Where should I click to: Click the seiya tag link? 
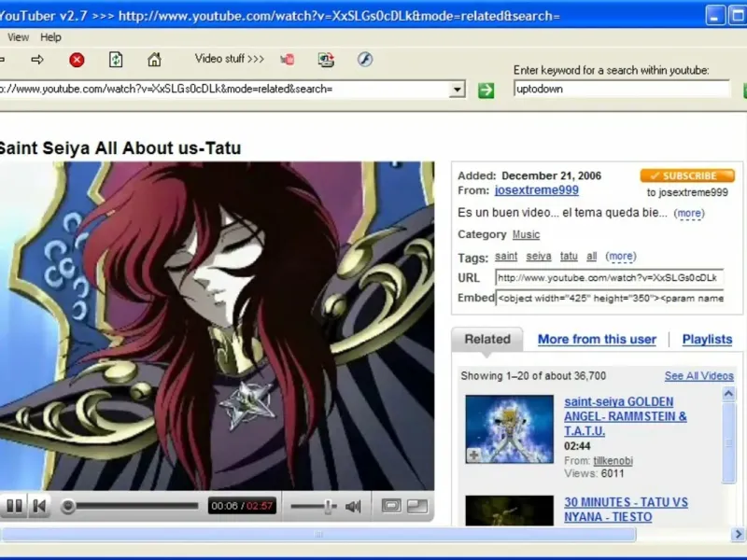(x=539, y=256)
